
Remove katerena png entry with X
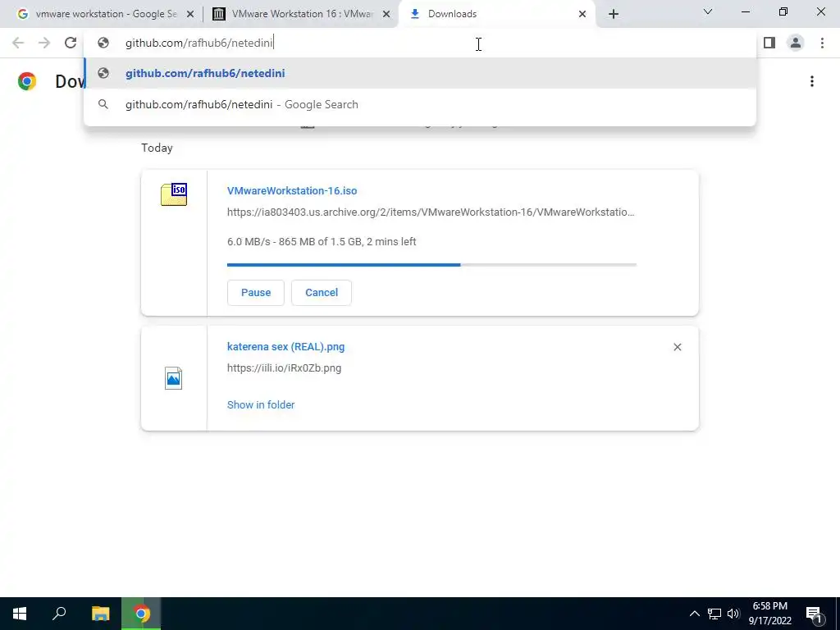tap(677, 347)
